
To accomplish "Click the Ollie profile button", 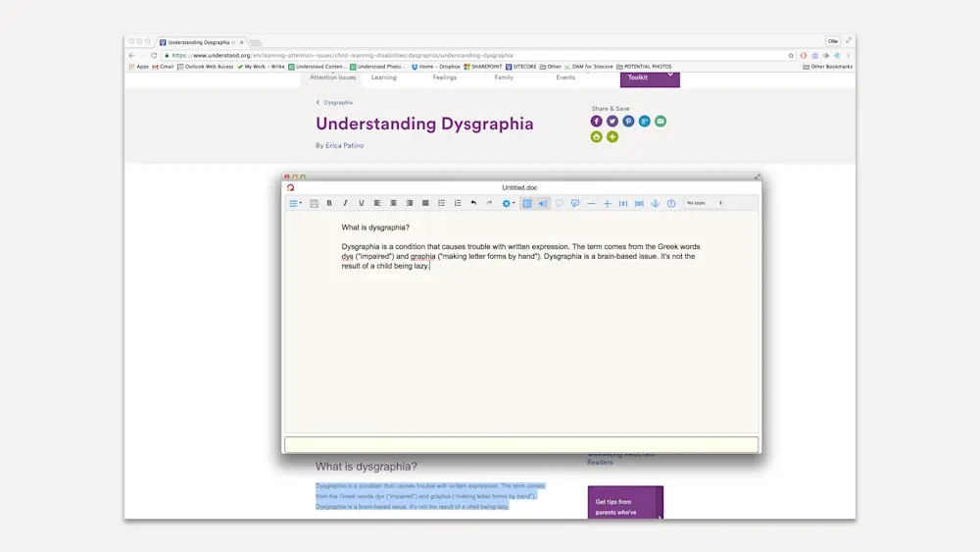I will pyautogui.click(x=832, y=41).
